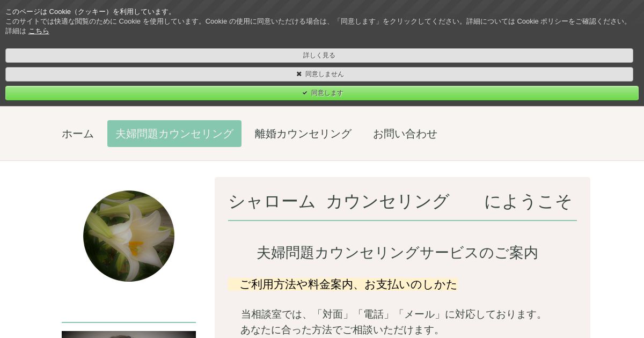The height and width of the screenshot is (338, 644).
Task: Go to ホーム navigation item
Action: tap(78, 134)
